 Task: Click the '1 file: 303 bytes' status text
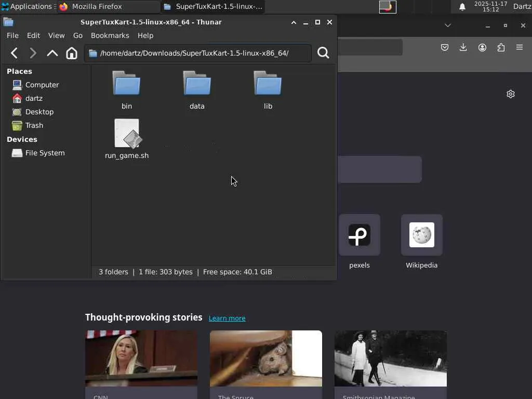(x=166, y=272)
